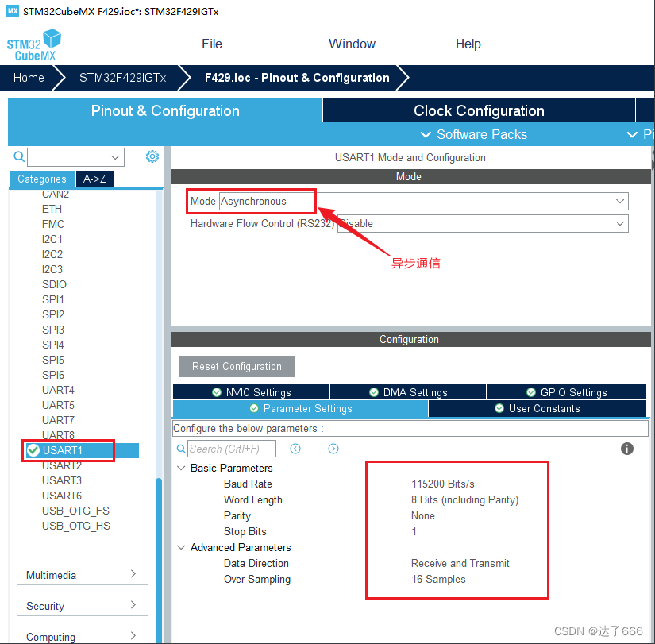The height and width of the screenshot is (644, 655).
Task: Click the F429.ioc Pinout & Configuration breadcrumb
Action: point(297,78)
